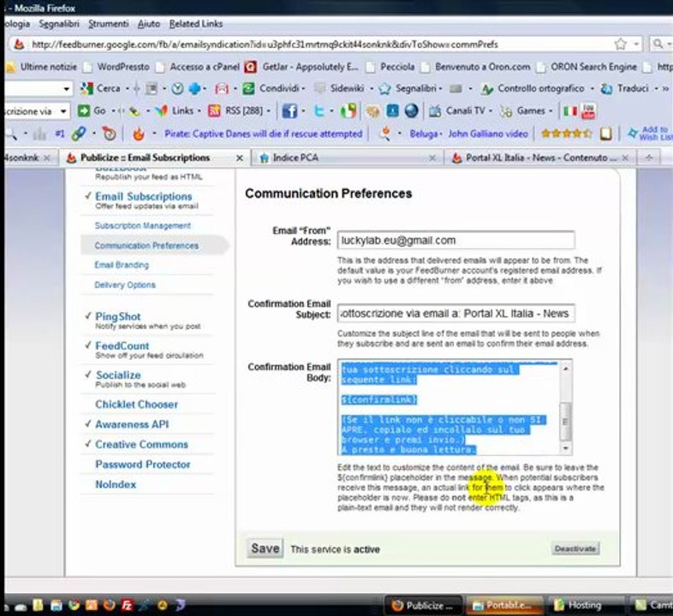Screen dimensions: 673x616
Task: Open the Socialize service link
Action: click(x=118, y=375)
